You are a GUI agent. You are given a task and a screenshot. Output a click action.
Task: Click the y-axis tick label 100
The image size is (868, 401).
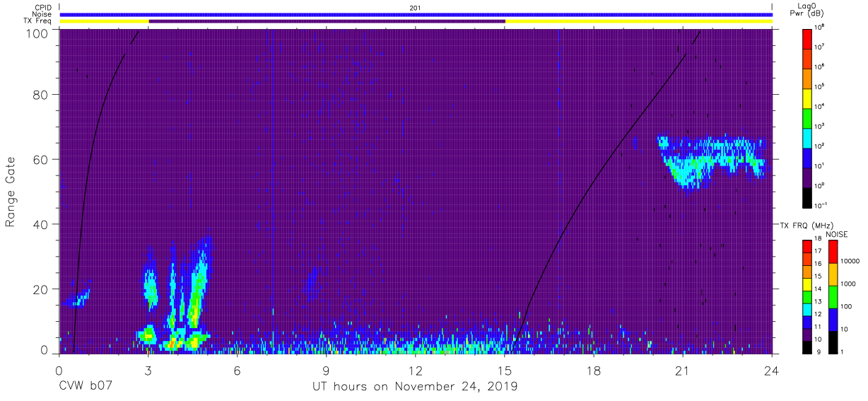[37, 34]
